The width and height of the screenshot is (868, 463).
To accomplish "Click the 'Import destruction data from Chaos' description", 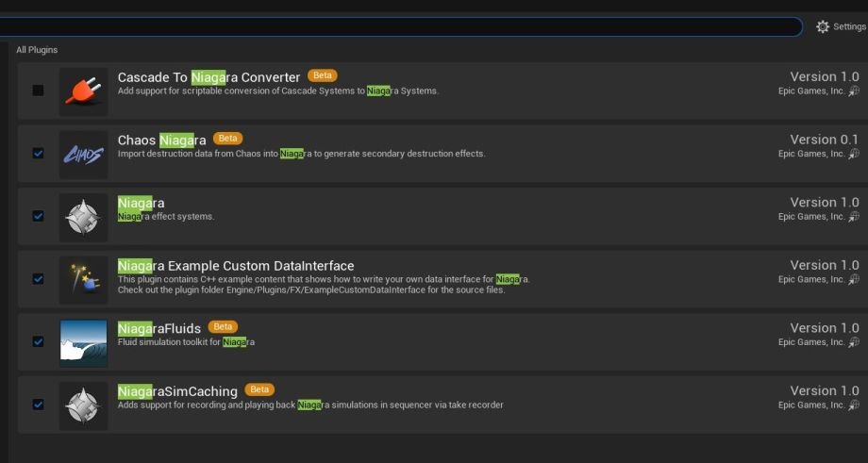I will pos(301,154).
